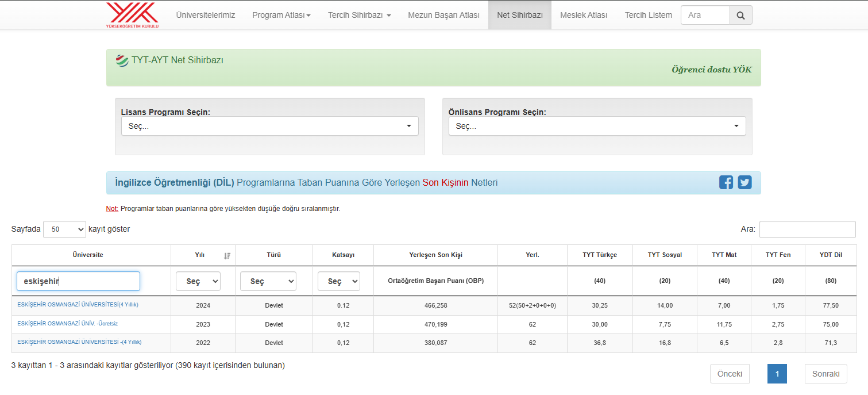The width and height of the screenshot is (868, 395).
Task: Open Tercih Listem page
Action: pyautogui.click(x=648, y=15)
